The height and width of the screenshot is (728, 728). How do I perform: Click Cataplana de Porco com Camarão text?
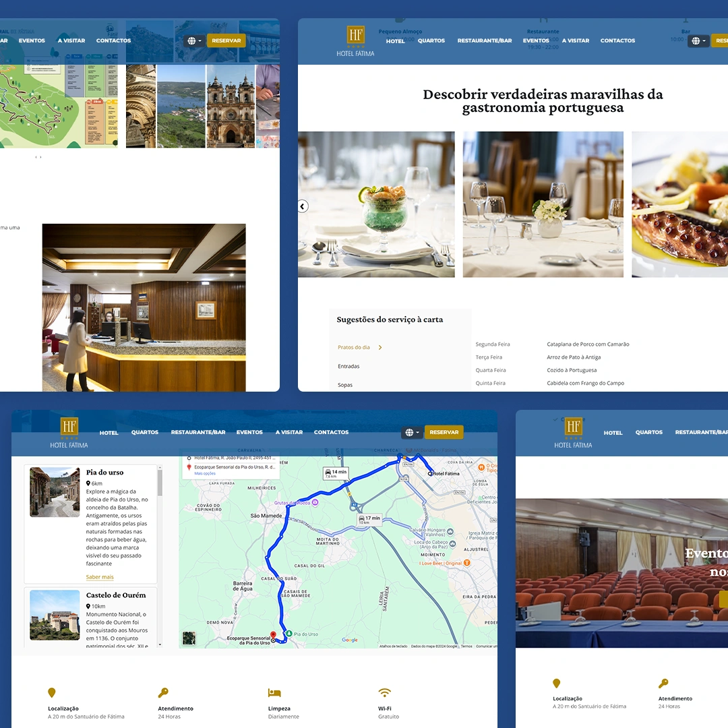(x=588, y=344)
